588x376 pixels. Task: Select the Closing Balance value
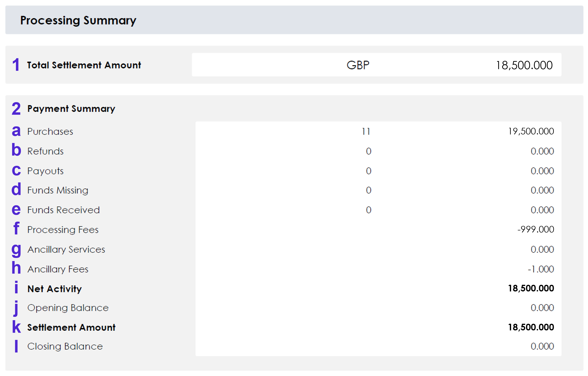point(542,347)
